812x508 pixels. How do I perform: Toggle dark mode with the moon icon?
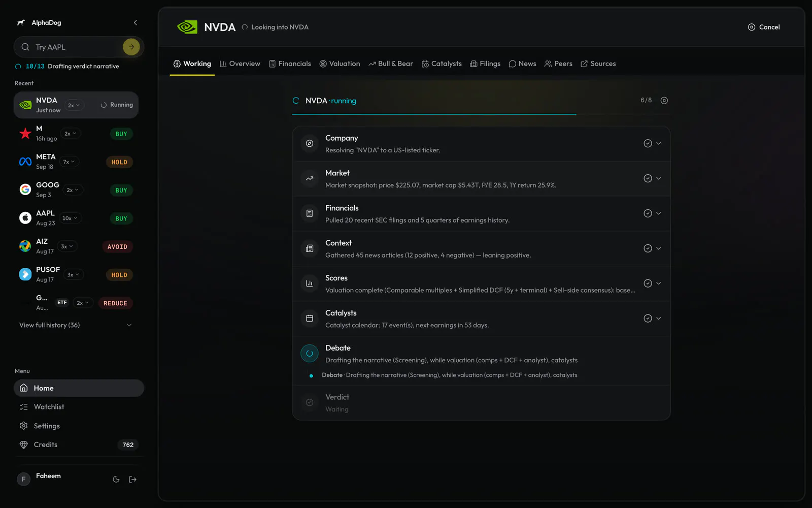pos(116,480)
